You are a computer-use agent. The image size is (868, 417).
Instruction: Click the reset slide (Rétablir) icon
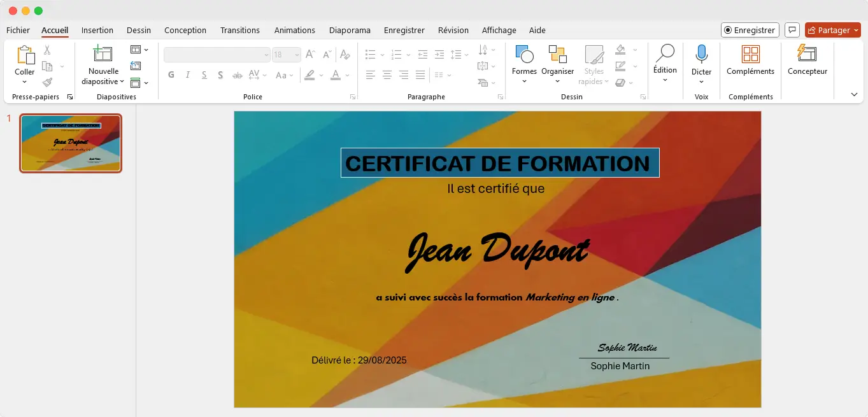[136, 66]
